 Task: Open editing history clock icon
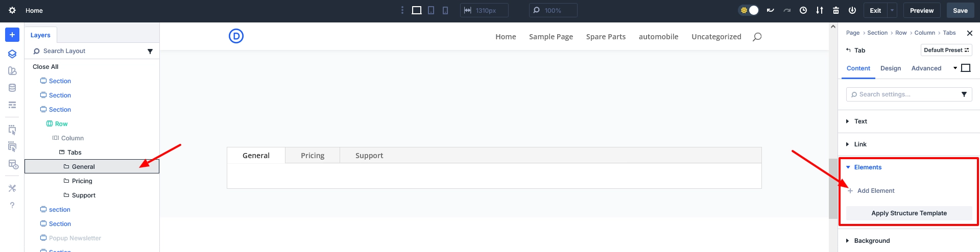(x=803, y=10)
